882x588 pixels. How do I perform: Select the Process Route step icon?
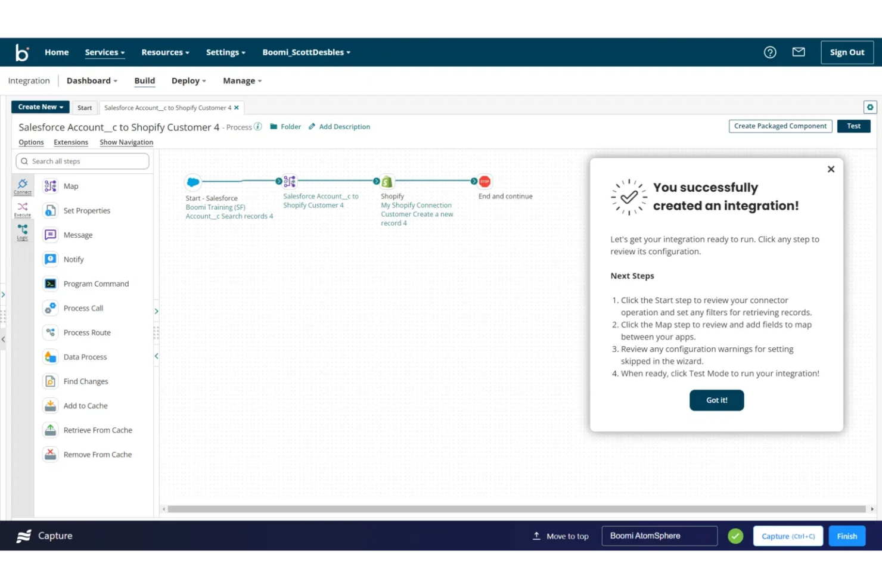click(50, 332)
